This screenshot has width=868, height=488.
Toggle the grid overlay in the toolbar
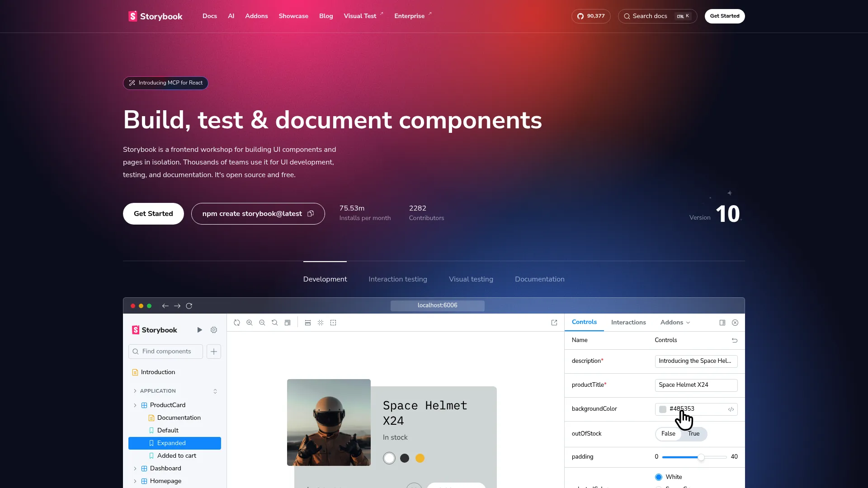(321, 323)
